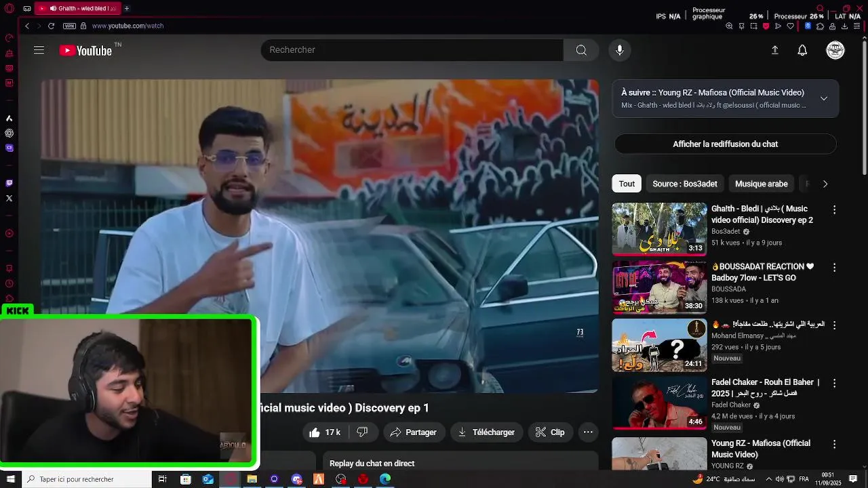Download the video with Télécharger
Screen dimensions: 868x488
pyautogui.click(x=486, y=432)
